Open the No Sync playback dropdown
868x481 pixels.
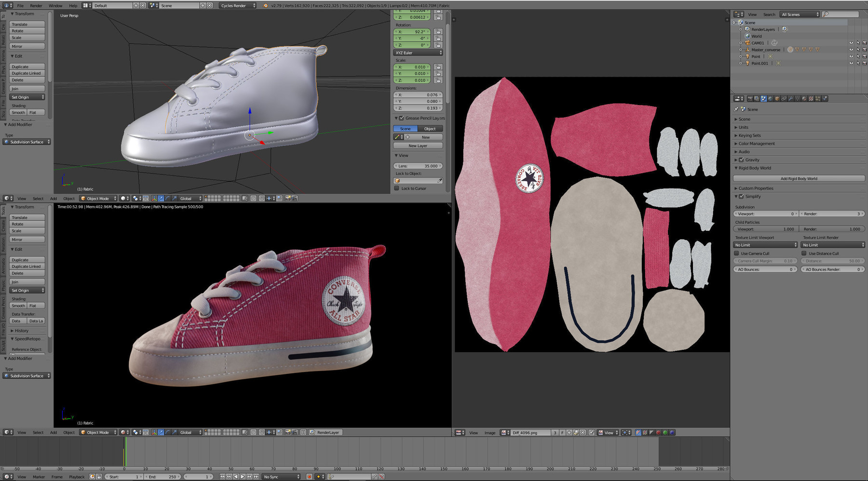[x=282, y=477]
